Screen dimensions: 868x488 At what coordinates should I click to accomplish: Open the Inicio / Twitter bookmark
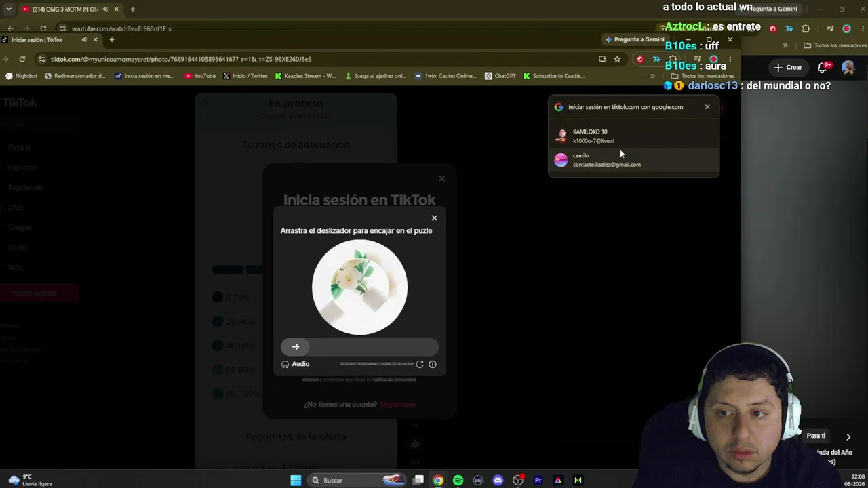245,76
